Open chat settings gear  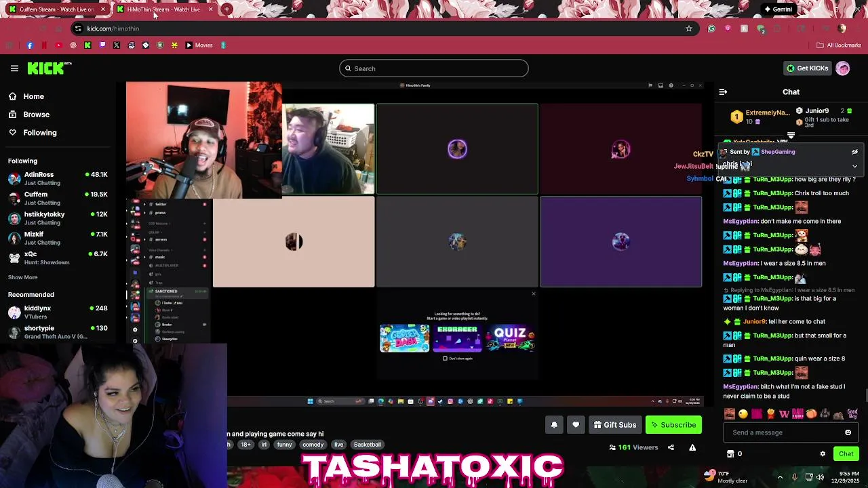(x=823, y=453)
